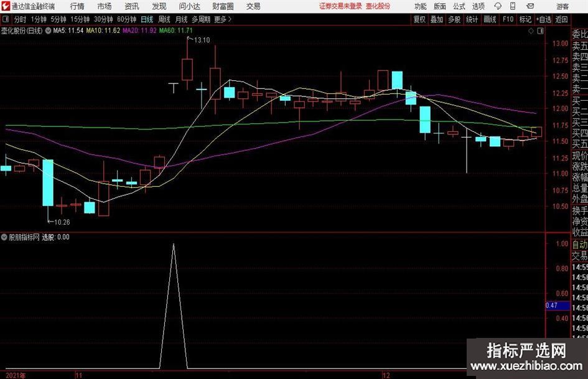Switch to 分时 chart period
This screenshot has width=588, height=379.
pos(20,19)
